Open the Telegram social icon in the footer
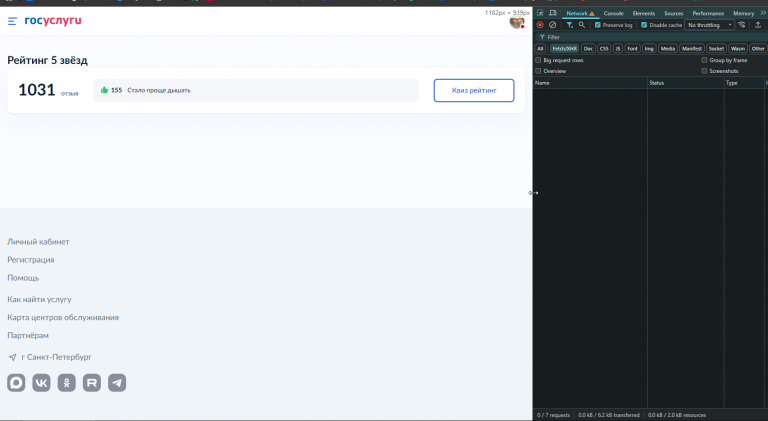This screenshot has width=768, height=421. click(117, 383)
